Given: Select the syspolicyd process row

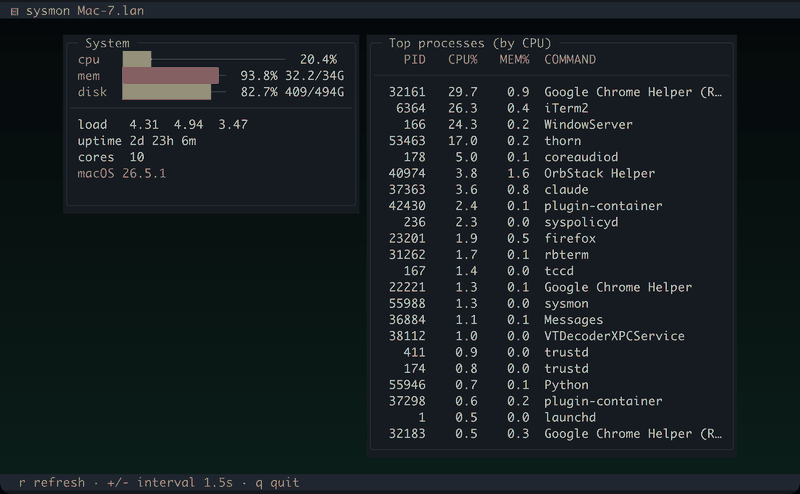Looking at the screenshot, I should tap(552, 223).
